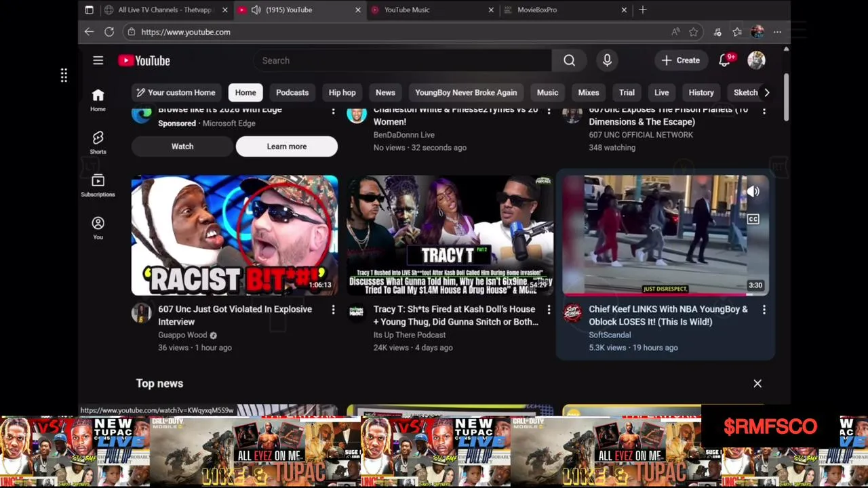Image resolution: width=868 pixels, height=488 pixels.
Task: Close the MovieBoxPro tab
Action: pos(624,9)
